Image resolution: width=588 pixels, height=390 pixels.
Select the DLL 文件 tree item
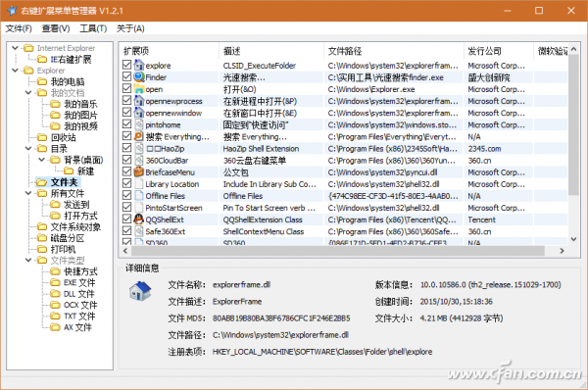(x=79, y=294)
